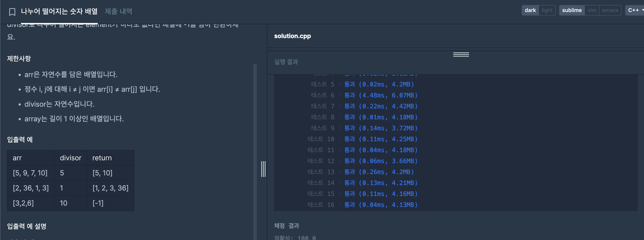
Task: Switch to the 제출 내역 tab
Action: tap(118, 11)
